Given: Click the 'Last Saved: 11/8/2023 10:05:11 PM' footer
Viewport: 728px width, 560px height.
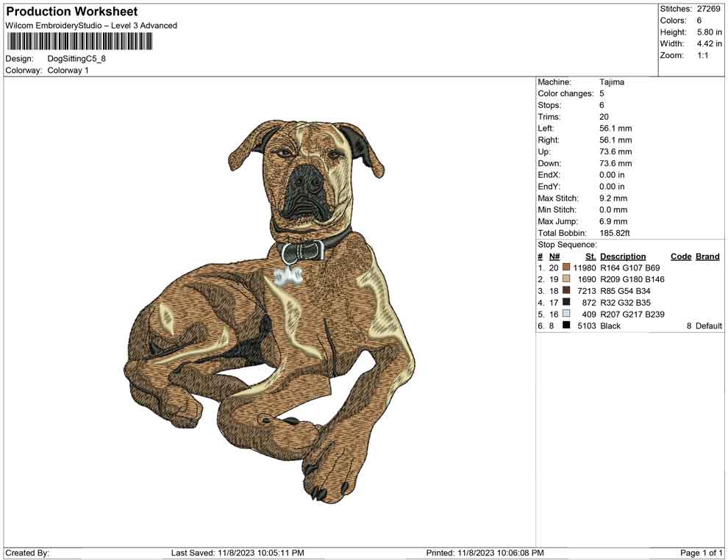Looking at the screenshot, I should 238,553.
